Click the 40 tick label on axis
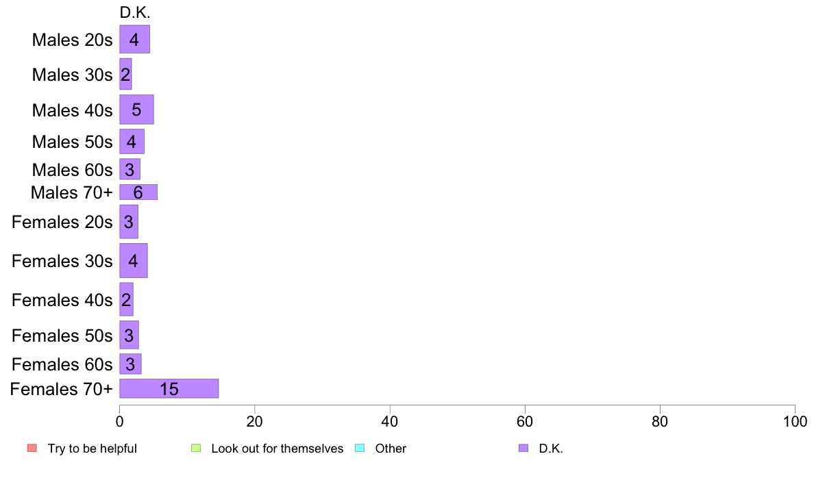 [390, 421]
